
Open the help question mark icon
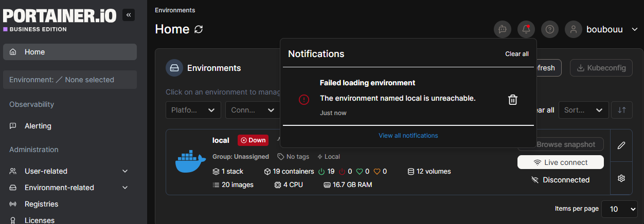(x=550, y=29)
